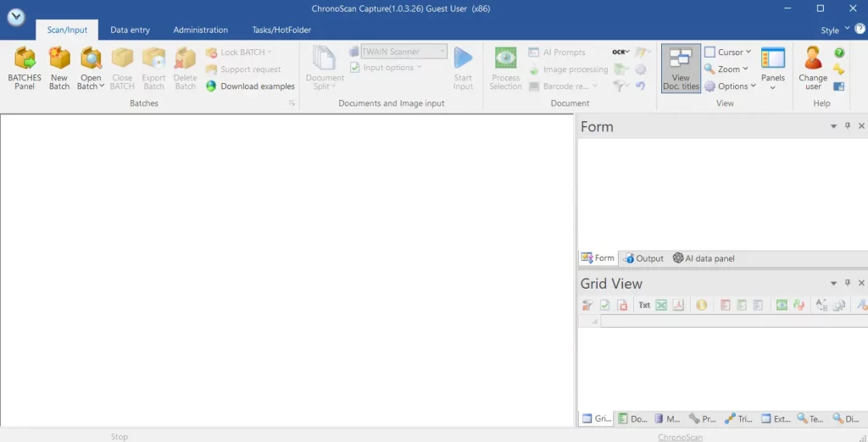This screenshot has width=868, height=442.
Task: Click the Change user icon
Action: tap(813, 58)
